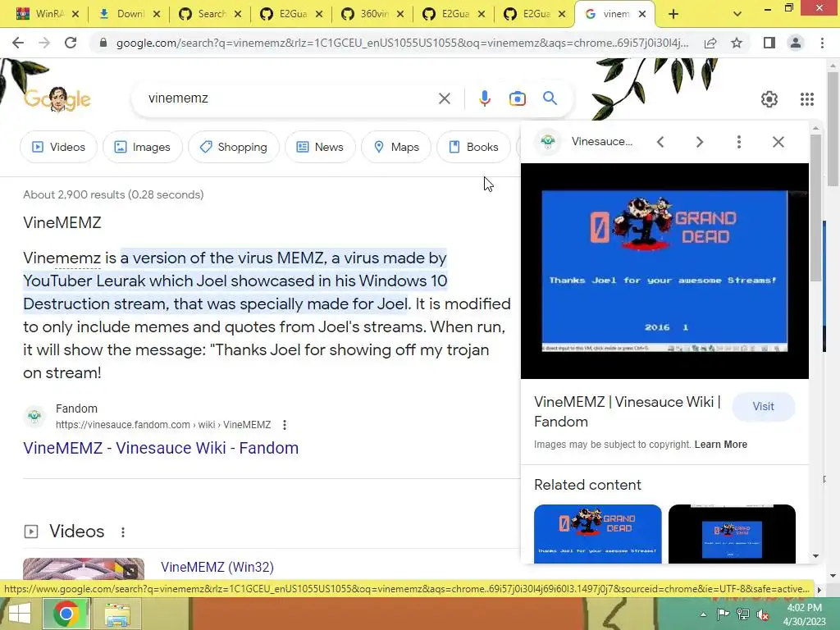
Task: Show next image in preview panel
Action: click(x=699, y=142)
